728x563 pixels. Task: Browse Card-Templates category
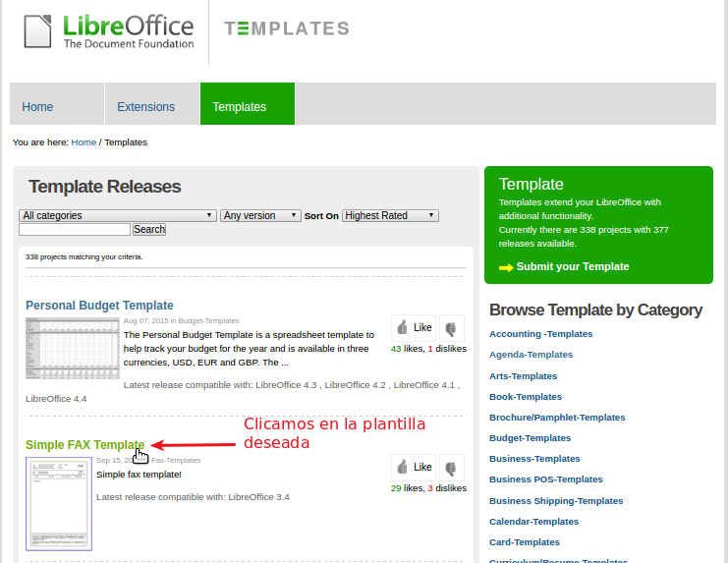pos(525,542)
